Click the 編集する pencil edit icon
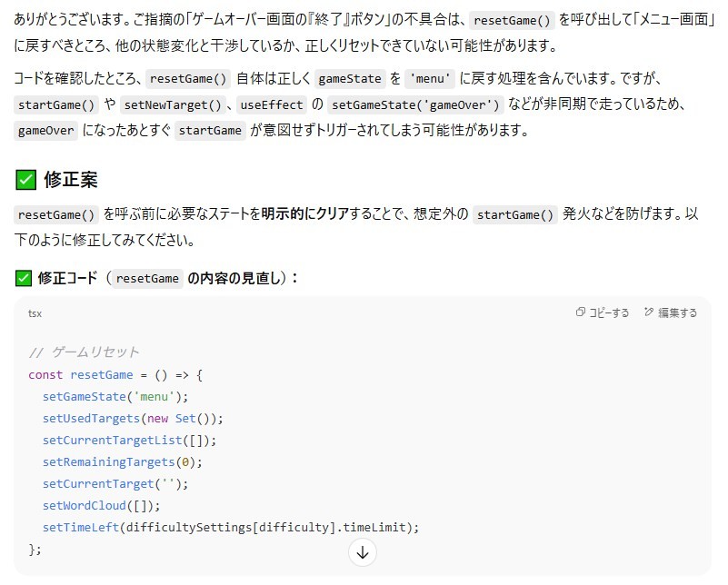Image resolution: width=728 pixels, height=585 pixels. [649, 312]
